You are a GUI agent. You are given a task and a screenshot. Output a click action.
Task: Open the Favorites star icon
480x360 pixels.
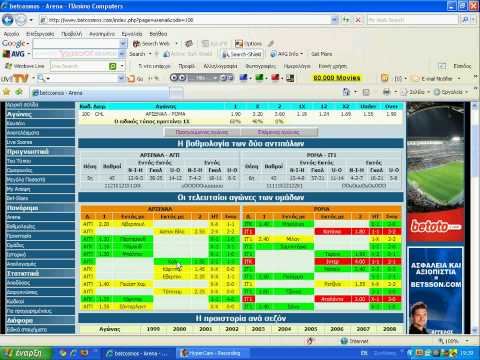tap(6, 92)
